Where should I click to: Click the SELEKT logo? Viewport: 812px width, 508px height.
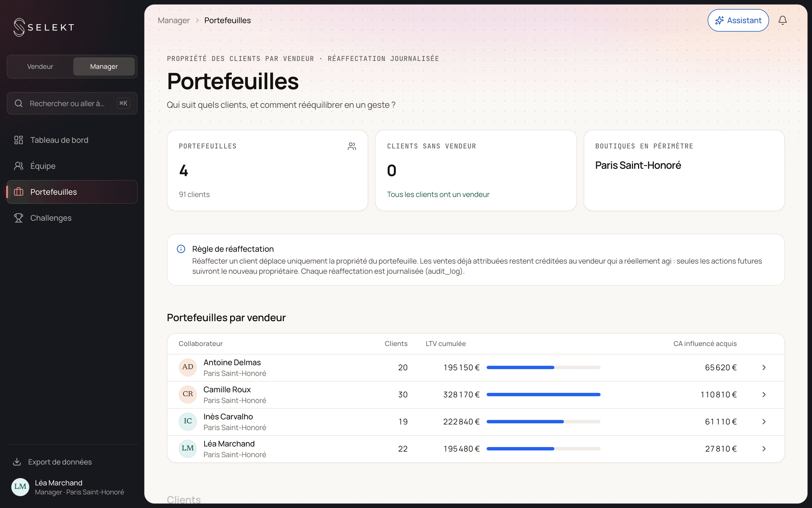(44, 27)
